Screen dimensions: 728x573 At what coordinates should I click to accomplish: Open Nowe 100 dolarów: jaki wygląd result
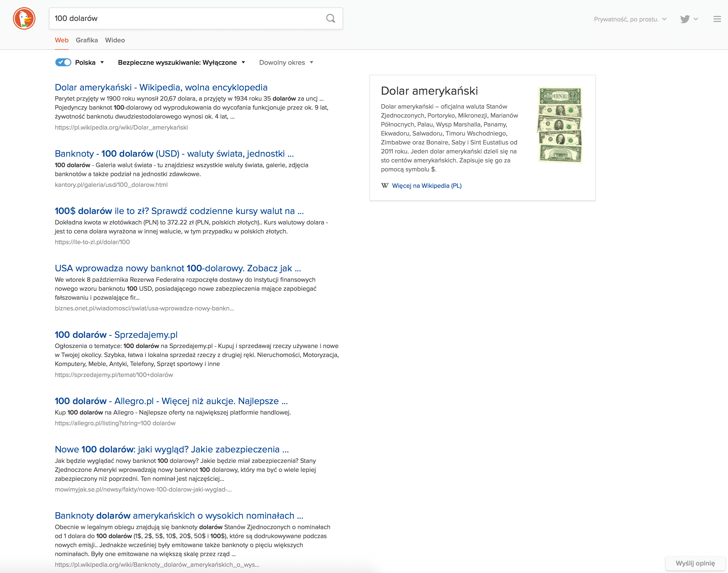[172, 449]
